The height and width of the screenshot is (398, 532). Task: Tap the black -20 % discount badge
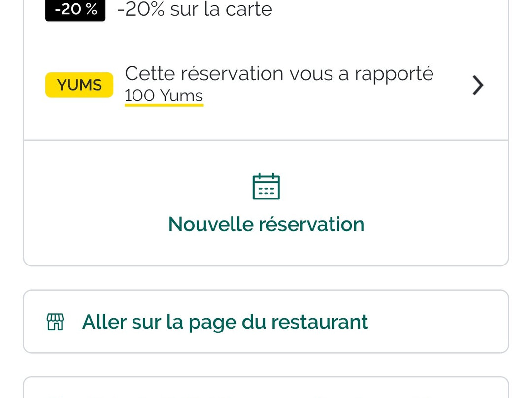75,10
